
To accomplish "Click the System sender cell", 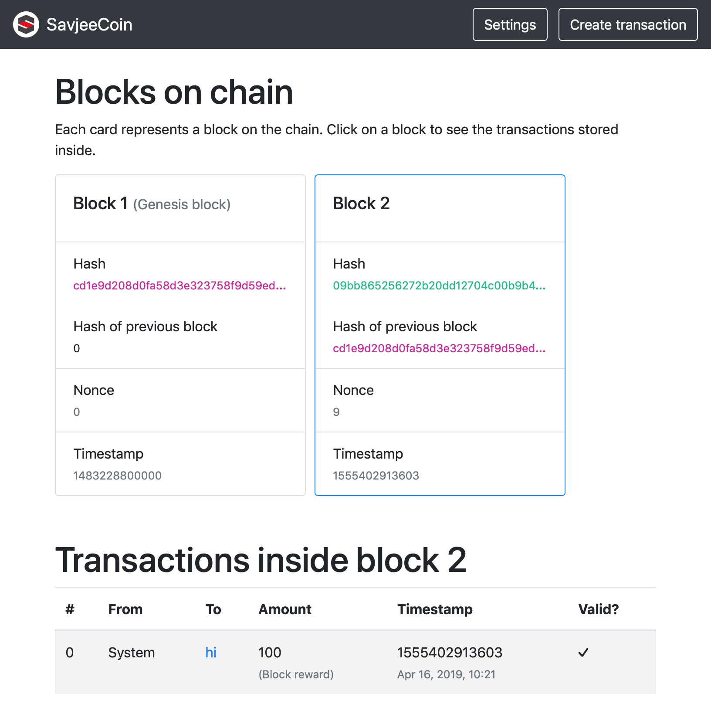I will pyautogui.click(x=132, y=653).
